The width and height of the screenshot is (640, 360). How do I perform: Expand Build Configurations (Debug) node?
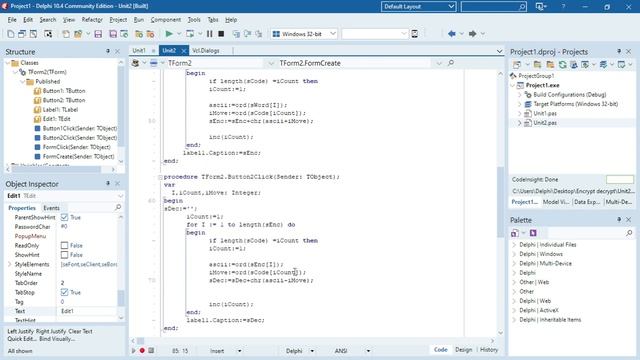point(520,95)
